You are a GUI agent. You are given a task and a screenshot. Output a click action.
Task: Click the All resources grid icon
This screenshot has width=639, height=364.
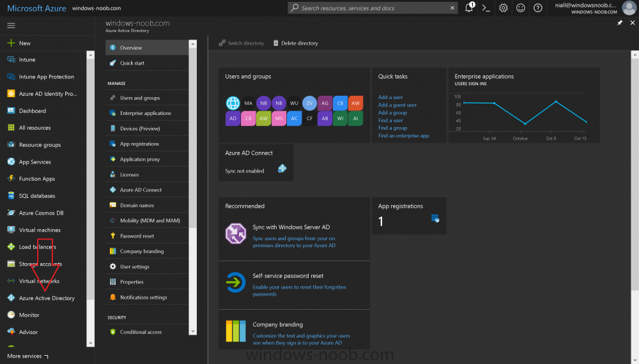coord(11,128)
